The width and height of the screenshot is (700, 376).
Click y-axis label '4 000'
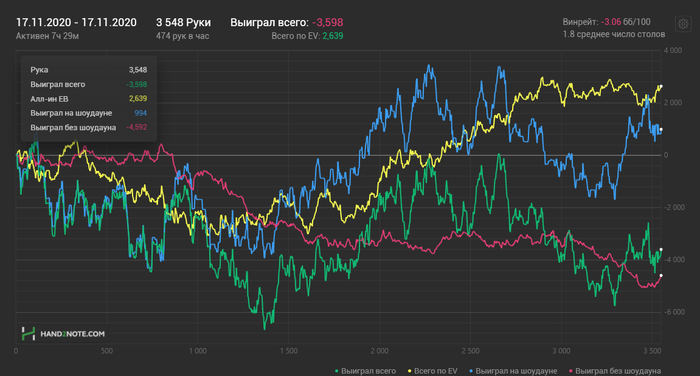click(x=673, y=50)
